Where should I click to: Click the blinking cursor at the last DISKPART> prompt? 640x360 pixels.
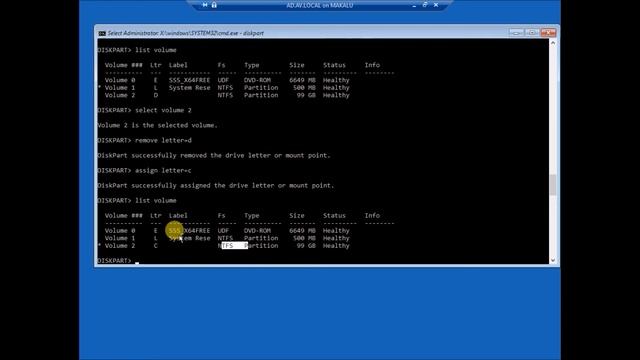(x=137, y=262)
